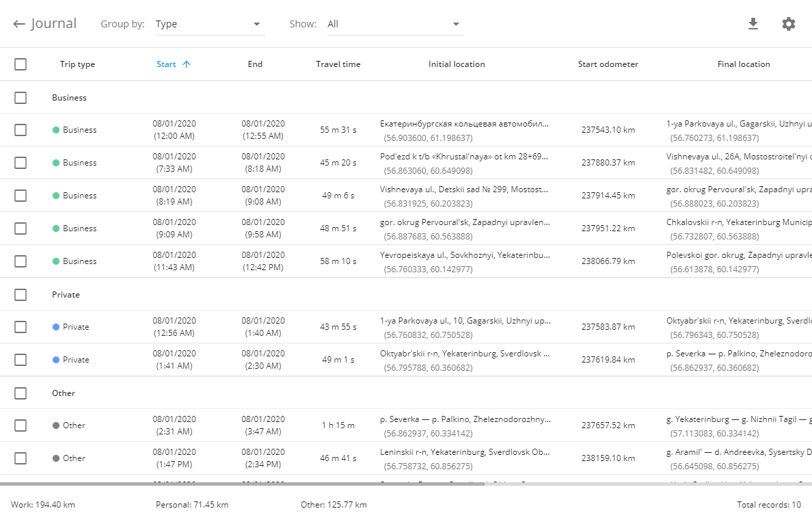This screenshot has height=524, width=812.
Task: Click Personal: 71.45 km summary
Action: coord(192,505)
